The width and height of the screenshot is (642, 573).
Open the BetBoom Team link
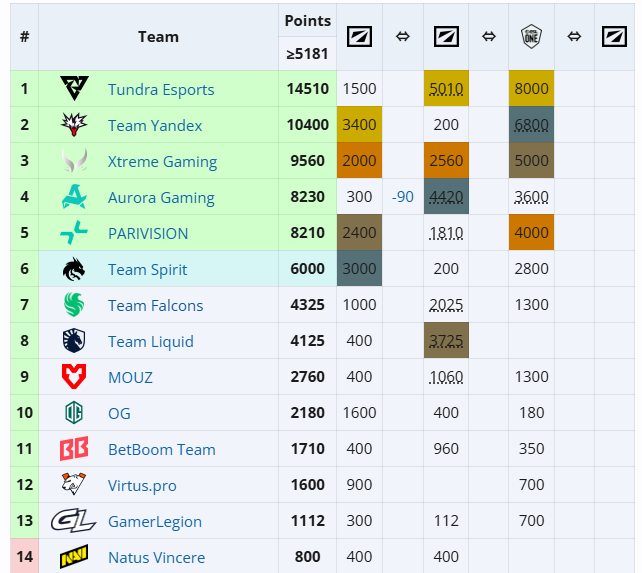(x=162, y=450)
